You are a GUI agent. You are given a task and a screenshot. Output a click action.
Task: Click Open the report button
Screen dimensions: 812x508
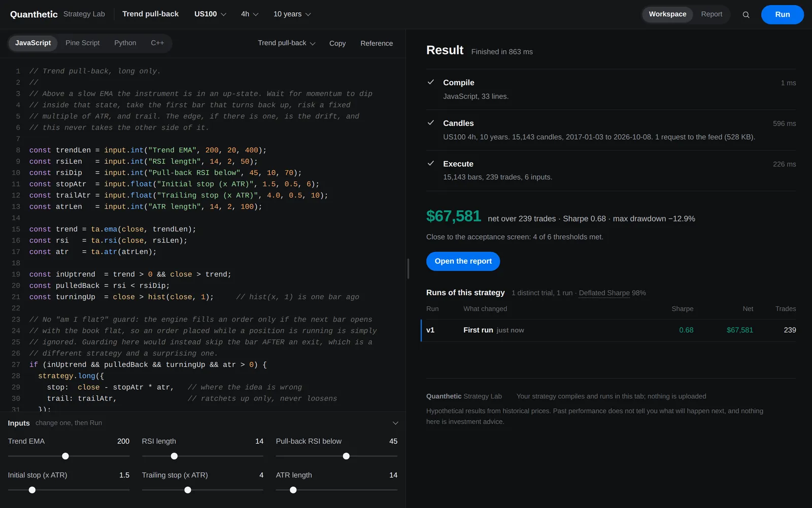pyautogui.click(x=463, y=261)
